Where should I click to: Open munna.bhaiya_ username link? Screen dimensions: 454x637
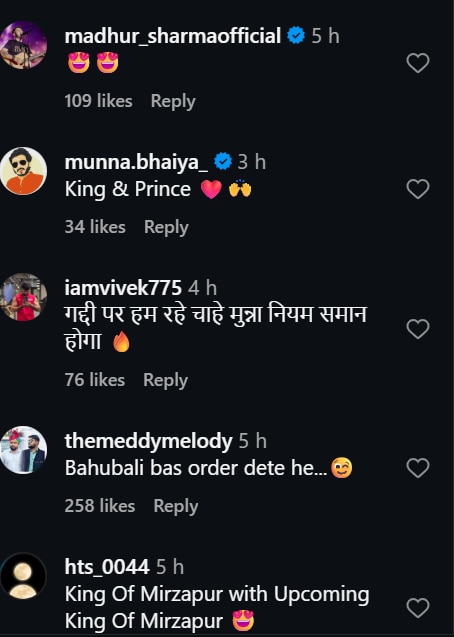click(x=136, y=162)
